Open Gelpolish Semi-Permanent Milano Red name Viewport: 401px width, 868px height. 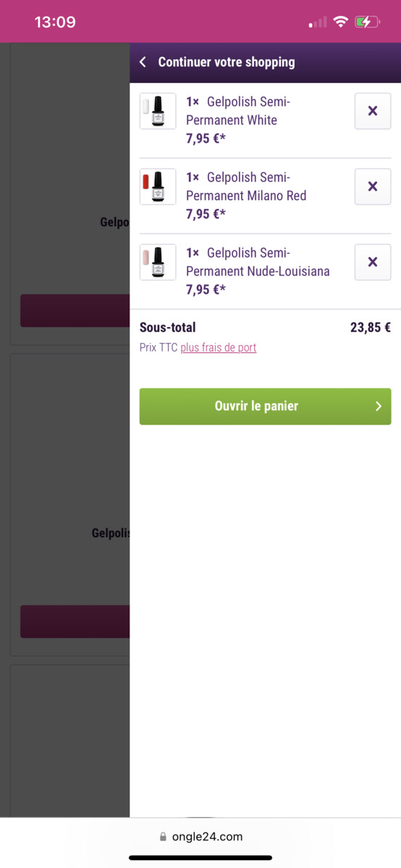(x=246, y=187)
